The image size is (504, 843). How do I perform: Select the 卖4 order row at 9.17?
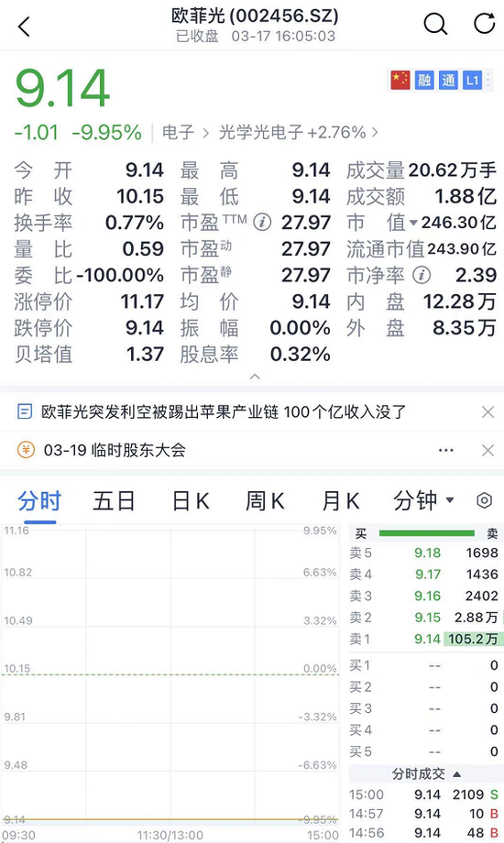click(425, 575)
